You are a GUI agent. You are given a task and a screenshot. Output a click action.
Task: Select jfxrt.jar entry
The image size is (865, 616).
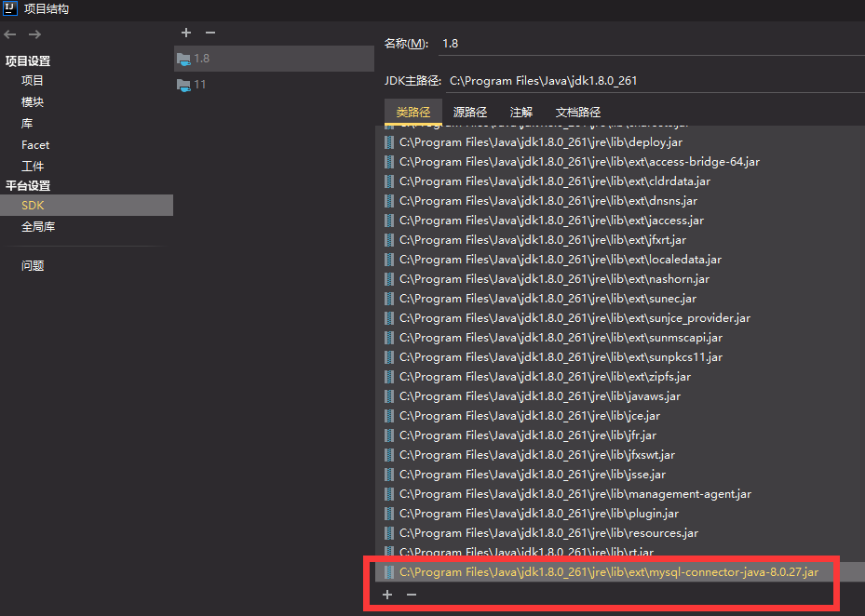(620, 240)
